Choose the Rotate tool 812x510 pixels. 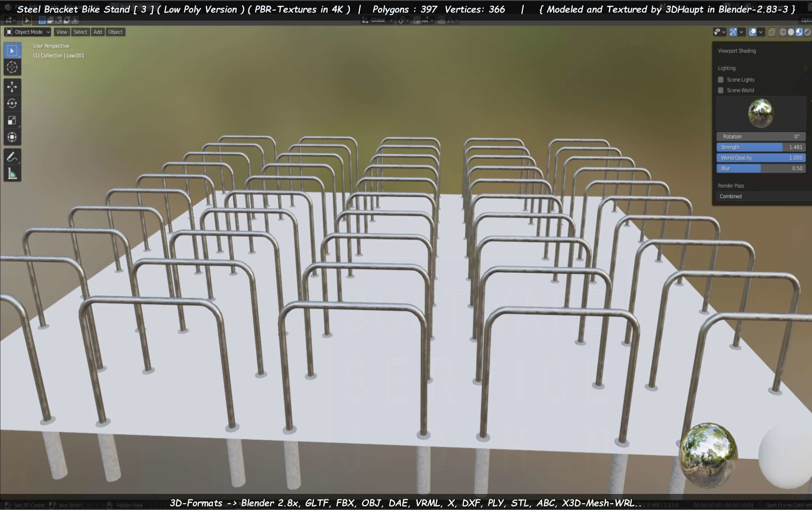point(12,103)
